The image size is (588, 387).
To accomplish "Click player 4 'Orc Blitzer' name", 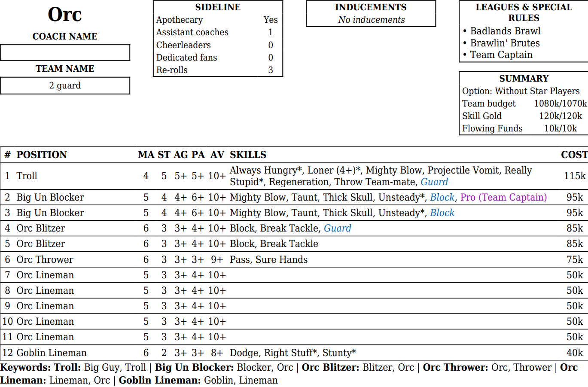I will click(x=41, y=228).
